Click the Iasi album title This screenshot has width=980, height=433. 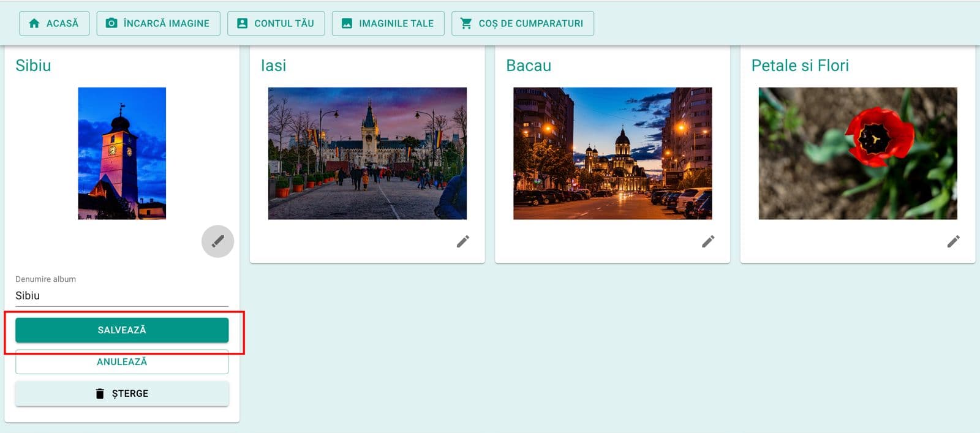coord(273,66)
